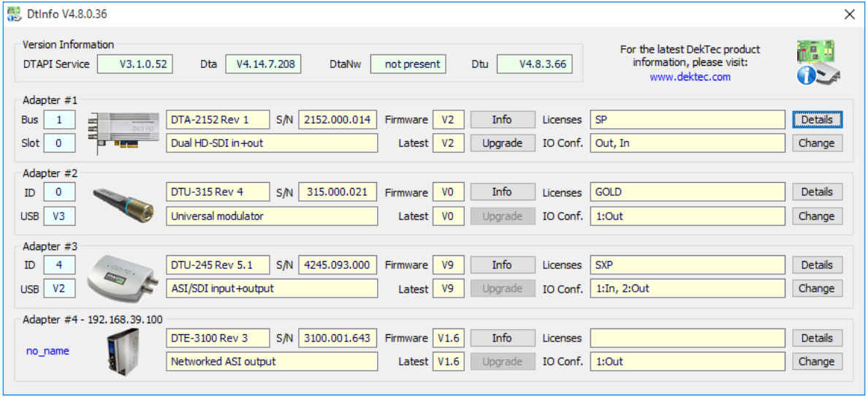Click the DtInfo app icon in title bar
This screenshot has height=397, width=868.
[x=13, y=14]
